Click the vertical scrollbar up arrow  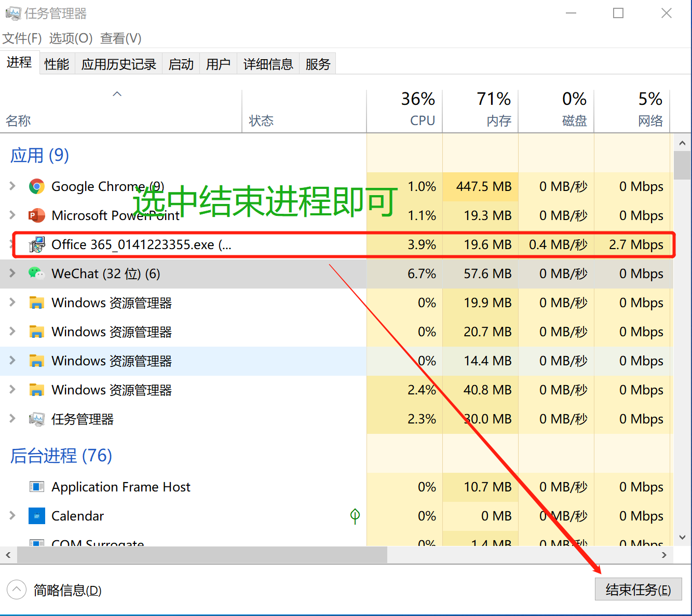click(x=682, y=143)
